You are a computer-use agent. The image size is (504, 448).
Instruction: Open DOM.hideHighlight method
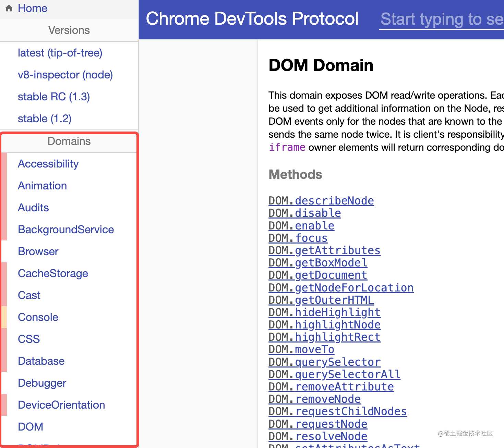pyautogui.click(x=324, y=312)
